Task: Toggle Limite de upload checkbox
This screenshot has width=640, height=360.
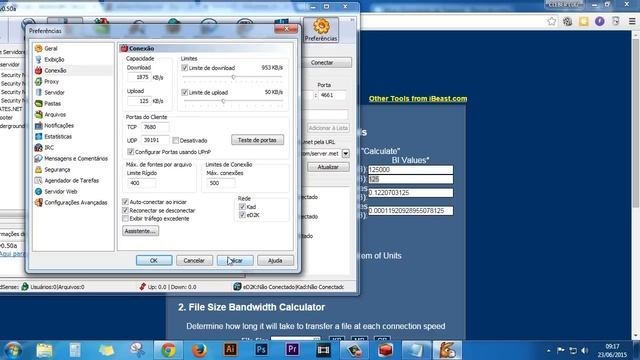Action: click(x=184, y=93)
